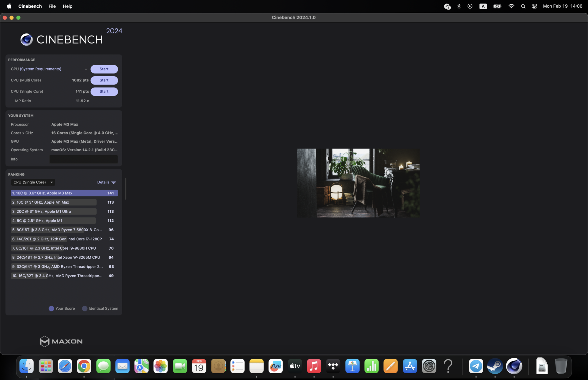The width and height of the screenshot is (588, 380).
Task: Select ranking row 1 Apple M3 Max
Action: (x=64, y=193)
